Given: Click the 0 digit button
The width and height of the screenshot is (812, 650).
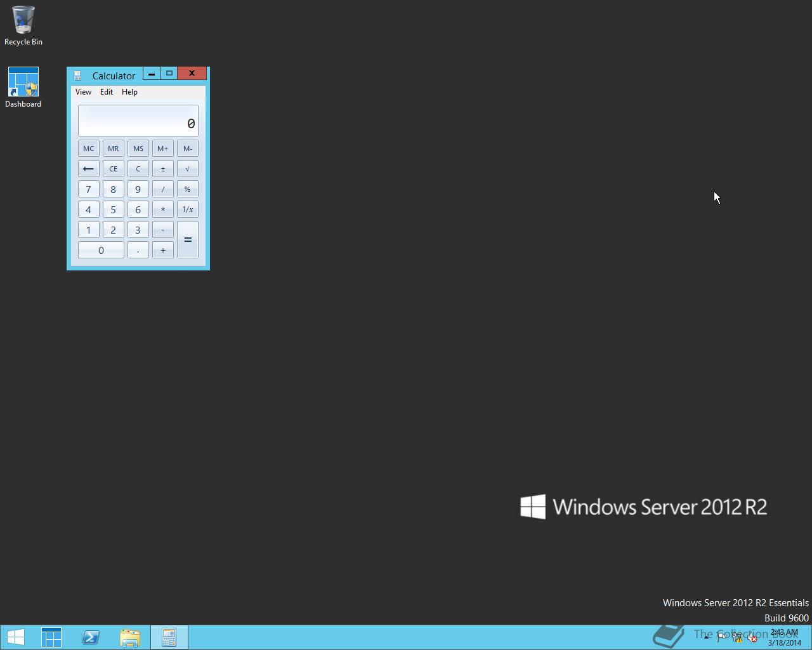Looking at the screenshot, I should 101,250.
